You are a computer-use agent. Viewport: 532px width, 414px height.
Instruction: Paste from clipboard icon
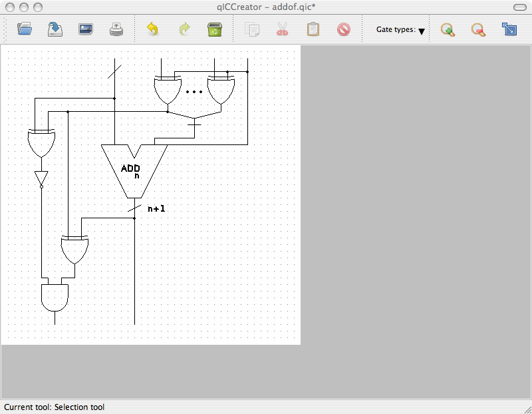pyautogui.click(x=313, y=29)
